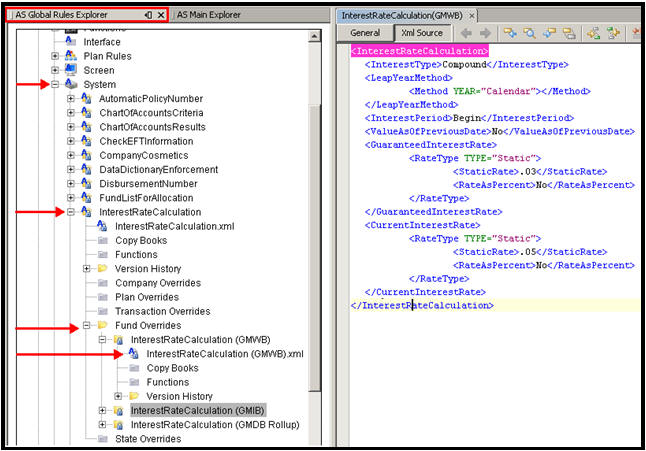Click the InterestRateCalculation.xml file icon
Viewport: 646px width, 451px height.
tap(102, 226)
